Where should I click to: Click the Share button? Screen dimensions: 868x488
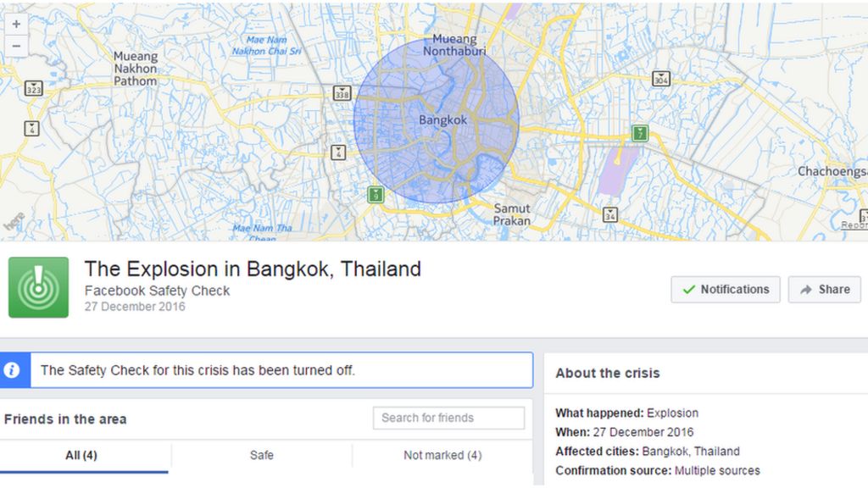(x=824, y=289)
